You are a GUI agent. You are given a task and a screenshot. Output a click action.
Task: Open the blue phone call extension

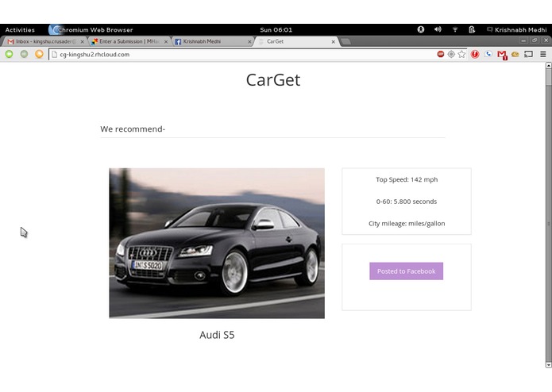[x=488, y=54]
